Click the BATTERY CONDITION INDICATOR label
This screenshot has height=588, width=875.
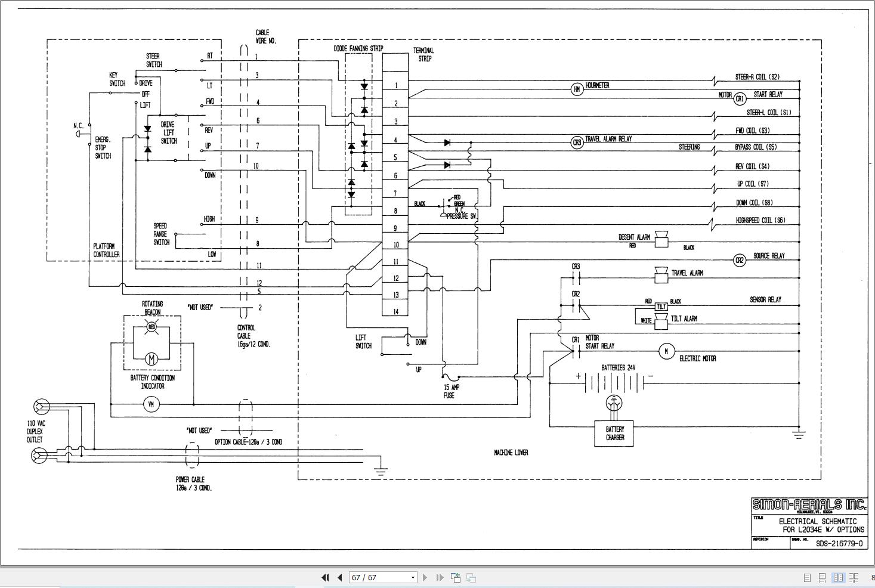pyautogui.click(x=153, y=382)
